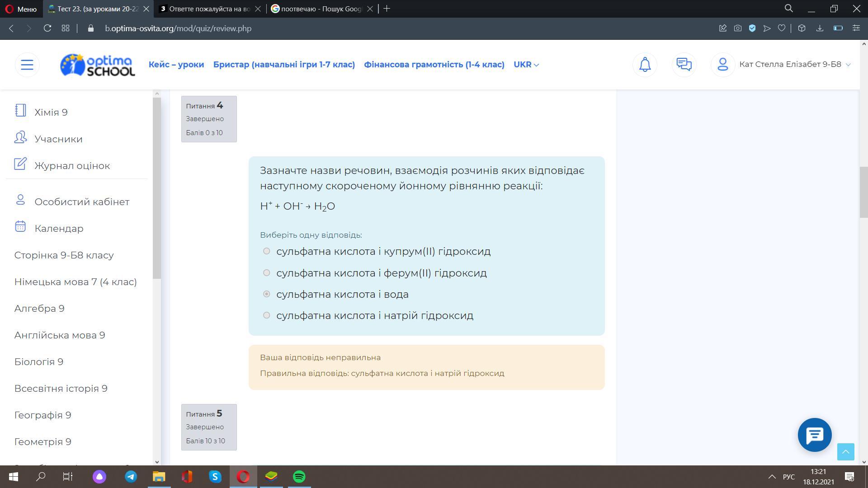Open 'Журнал оцінок' in the sidebar
Viewport: 868px width, 488px height.
[x=72, y=166]
